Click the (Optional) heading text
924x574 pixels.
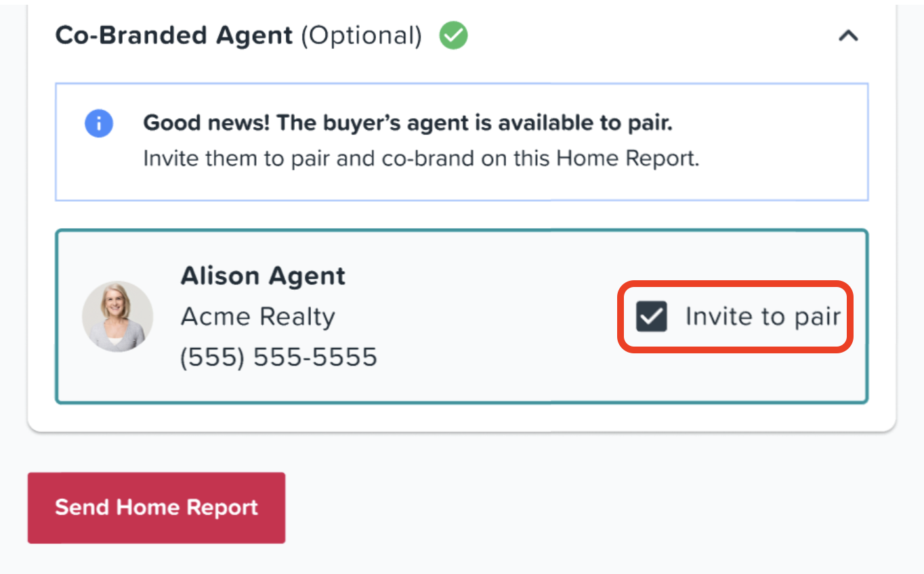click(361, 35)
